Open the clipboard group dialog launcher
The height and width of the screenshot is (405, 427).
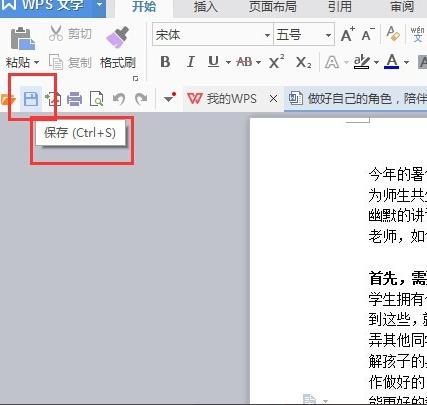[135, 79]
